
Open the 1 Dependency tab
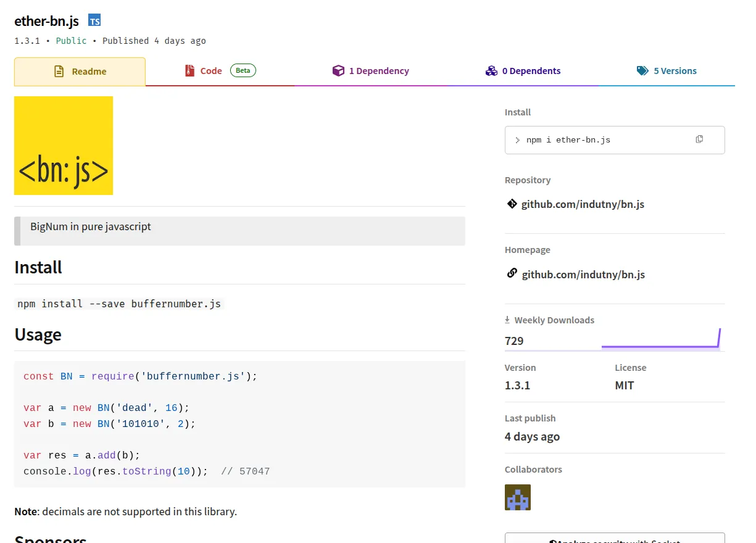tap(370, 71)
